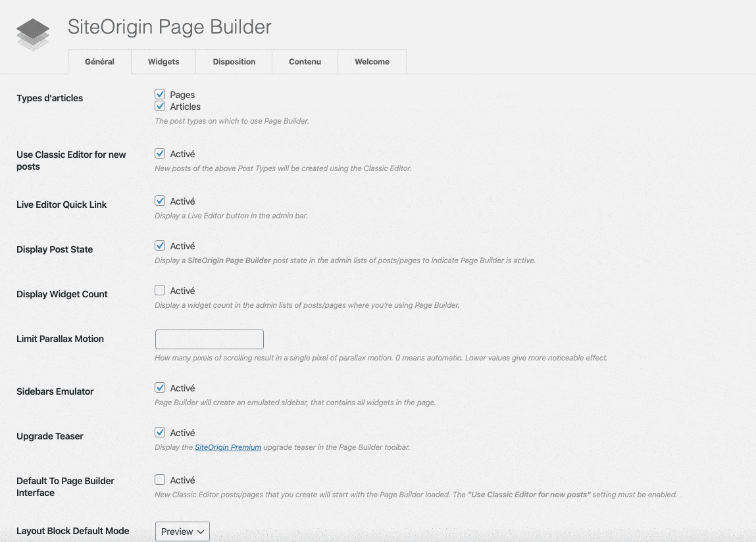756x542 pixels.
Task: Open the Disposition tab
Action: pos(234,61)
